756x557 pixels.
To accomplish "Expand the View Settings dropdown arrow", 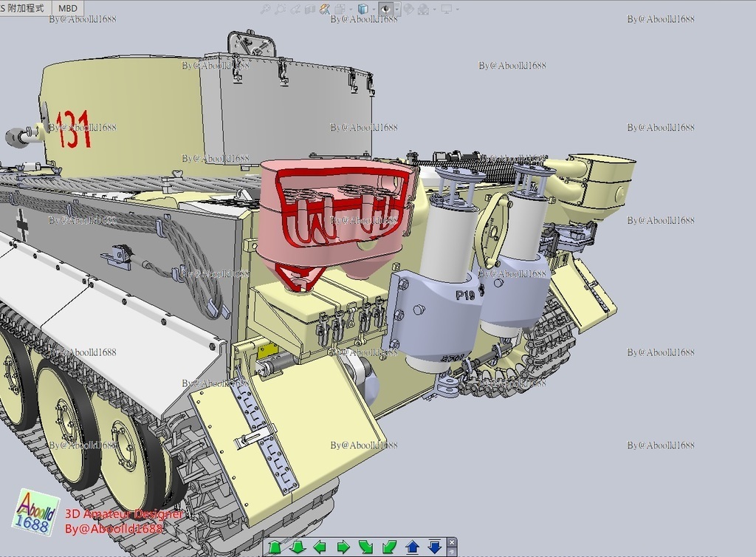I will (457, 9).
